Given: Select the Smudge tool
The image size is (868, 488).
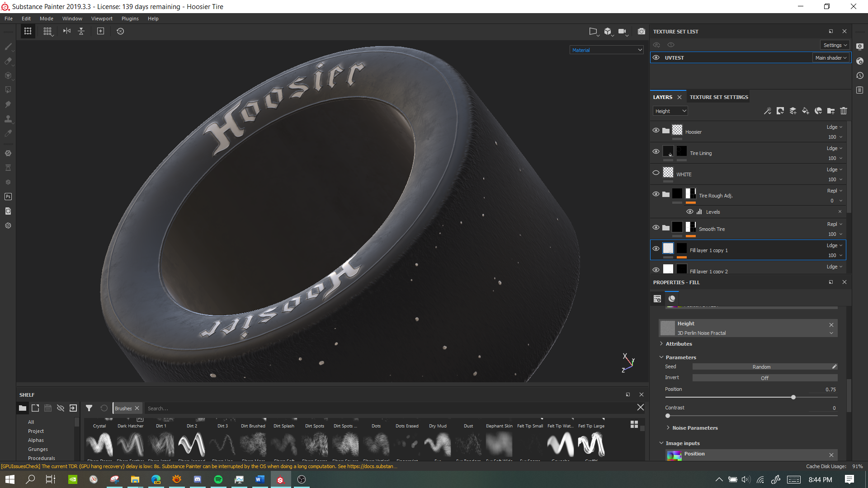Looking at the screenshot, I should coord(8,104).
